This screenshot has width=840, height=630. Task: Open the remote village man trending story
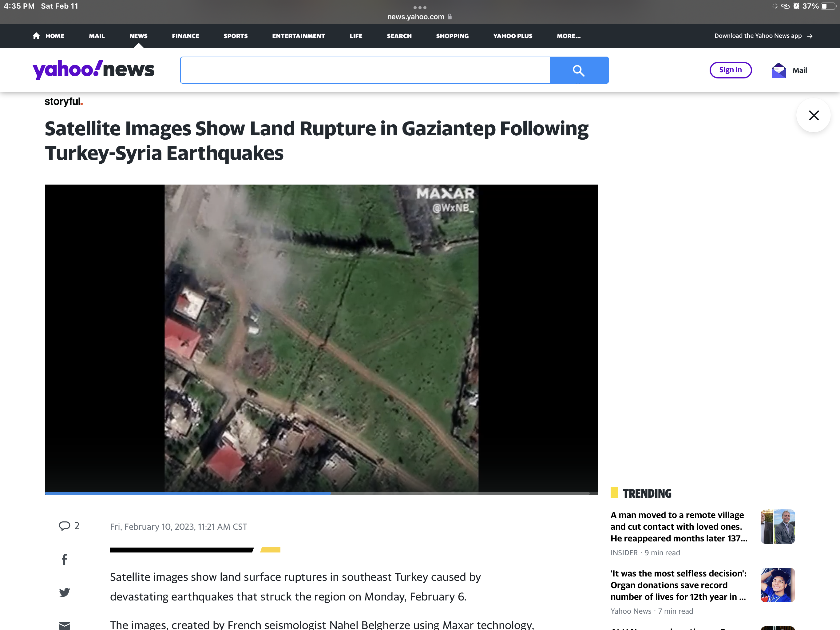(679, 527)
